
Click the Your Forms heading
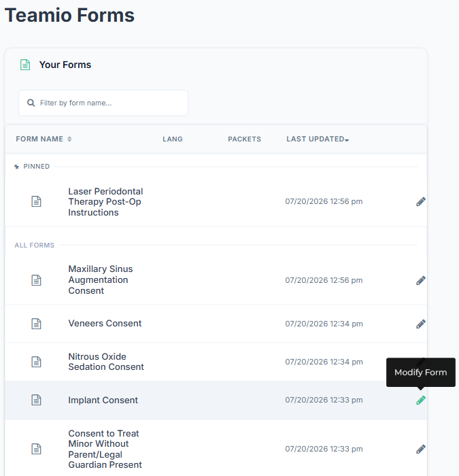65,65
